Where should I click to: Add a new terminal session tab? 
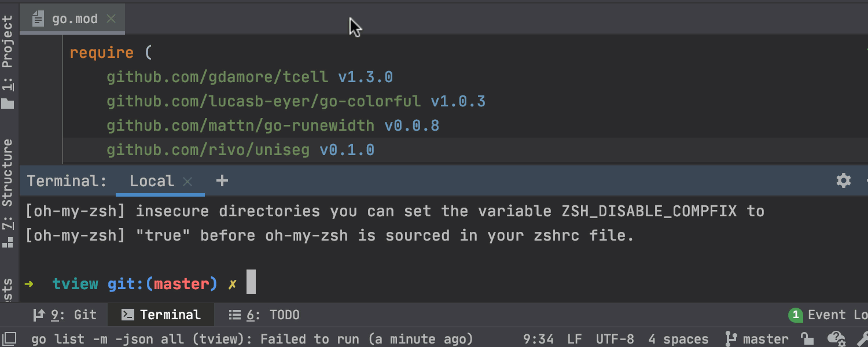222,181
